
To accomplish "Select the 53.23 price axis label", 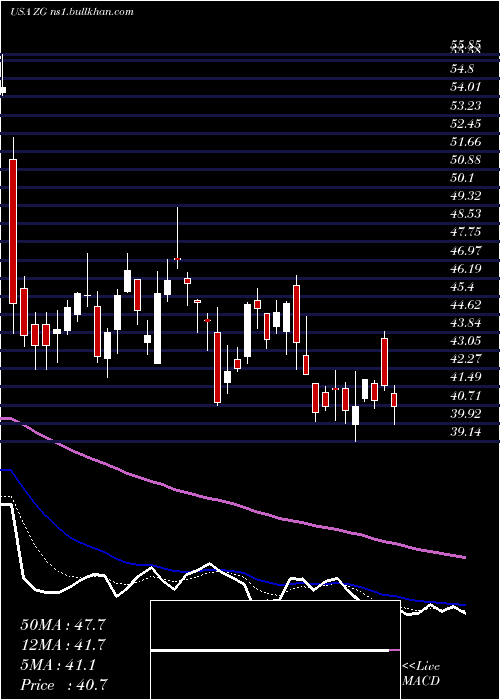I will [466, 105].
